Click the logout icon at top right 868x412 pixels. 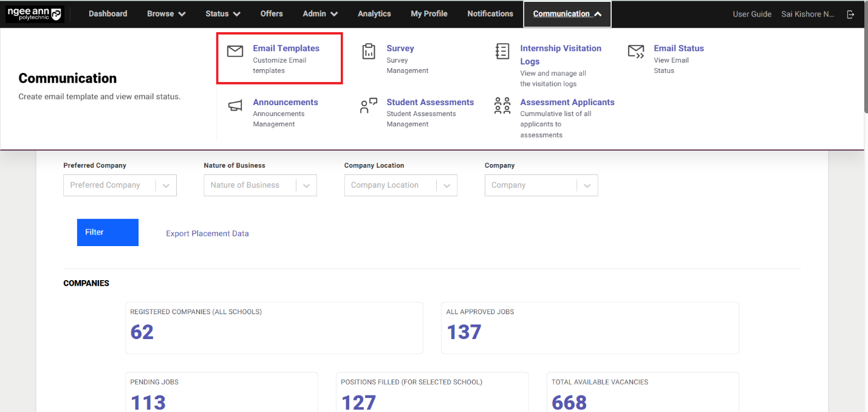point(850,14)
